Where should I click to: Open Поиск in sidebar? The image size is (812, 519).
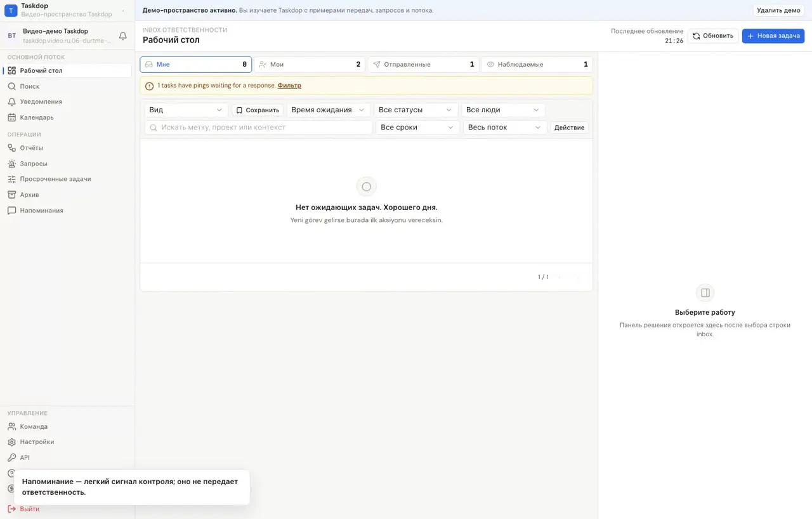(x=67, y=86)
